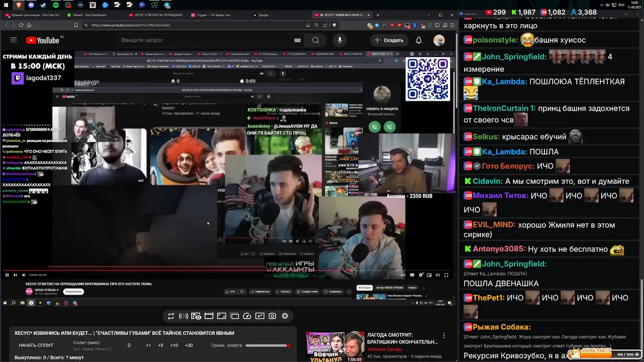Reload the page with the refresh icon
This screenshot has height=362, width=644.
click(x=21, y=25)
